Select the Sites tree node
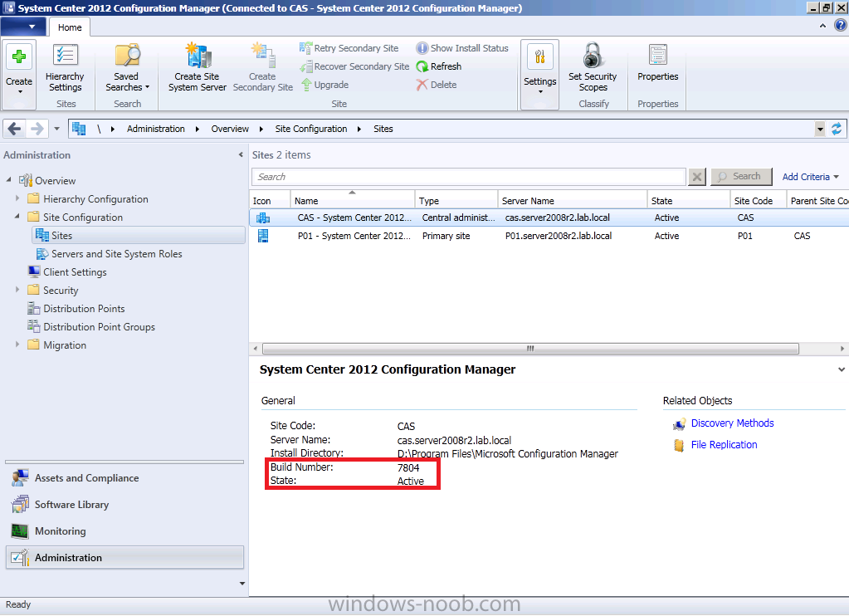Viewport: 849px width, 616px height. coord(139,236)
